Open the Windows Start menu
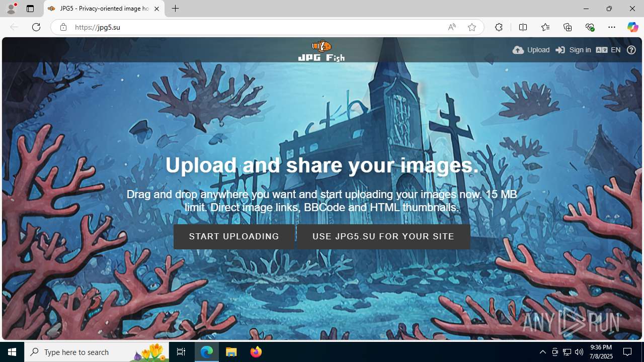644x362 pixels. tap(12, 352)
